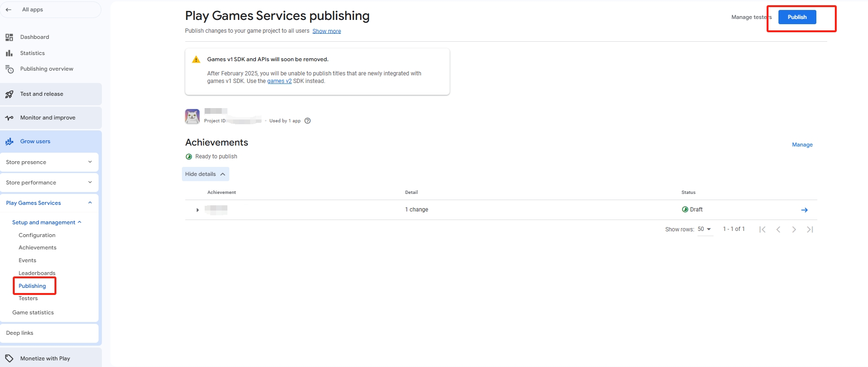Select Publishing in the sidebar
Screen dimensions: 868x367
32,286
